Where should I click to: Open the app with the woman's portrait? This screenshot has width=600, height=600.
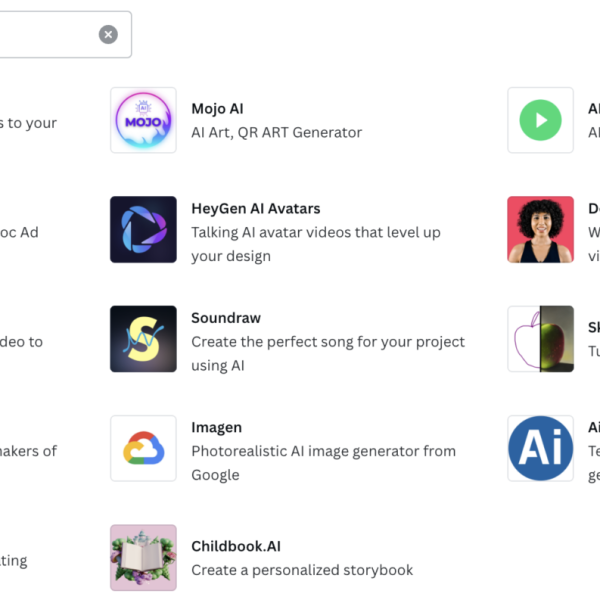pos(540,230)
